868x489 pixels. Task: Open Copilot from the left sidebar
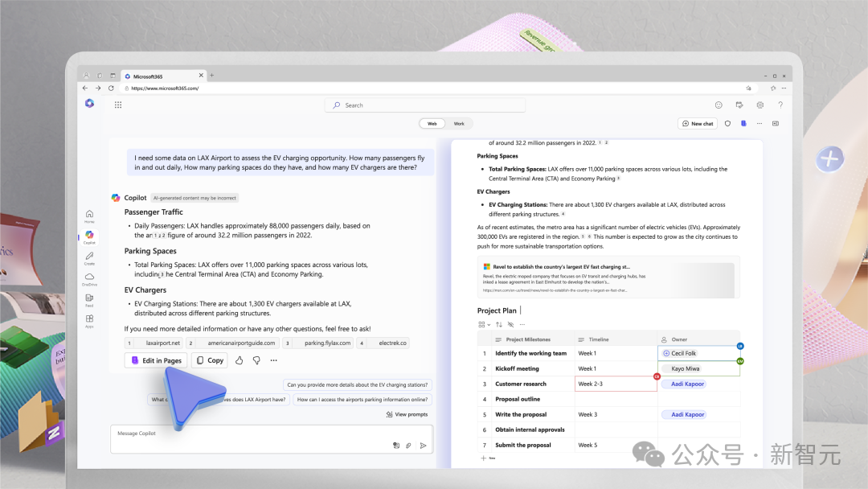pyautogui.click(x=89, y=237)
